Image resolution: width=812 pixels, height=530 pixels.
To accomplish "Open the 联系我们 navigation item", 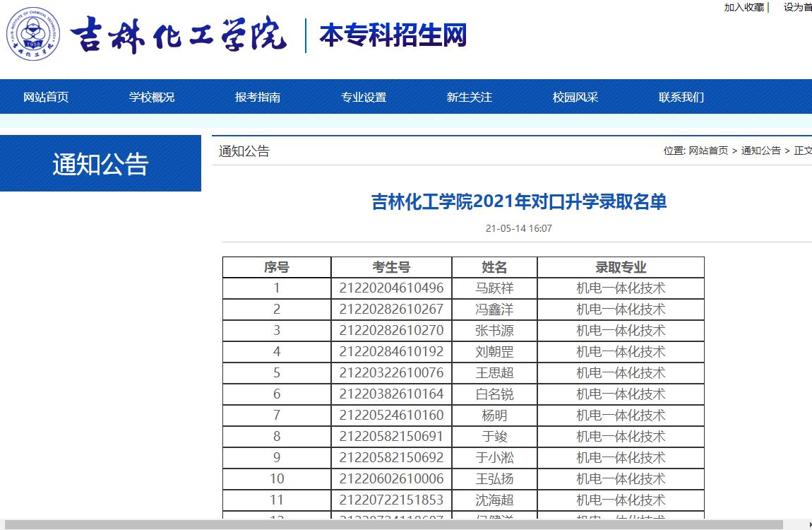I will click(x=681, y=97).
